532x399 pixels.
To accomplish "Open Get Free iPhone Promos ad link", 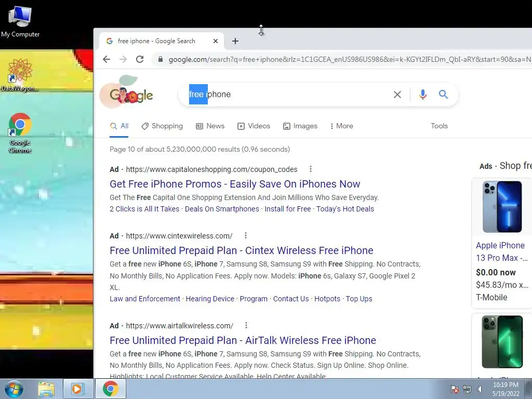I will tap(235, 184).
